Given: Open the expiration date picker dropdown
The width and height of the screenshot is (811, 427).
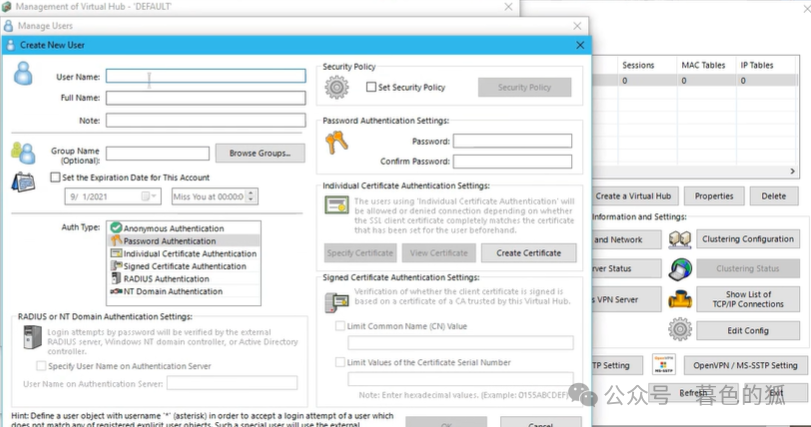Looking at the screenshot, I should 151,196.
